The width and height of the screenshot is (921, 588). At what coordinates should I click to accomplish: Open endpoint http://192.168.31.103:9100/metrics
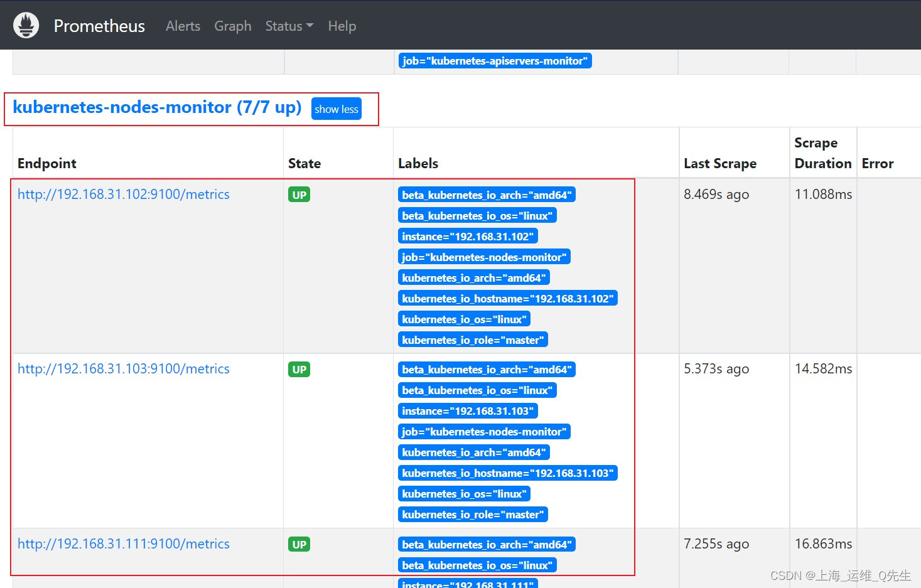124,369
